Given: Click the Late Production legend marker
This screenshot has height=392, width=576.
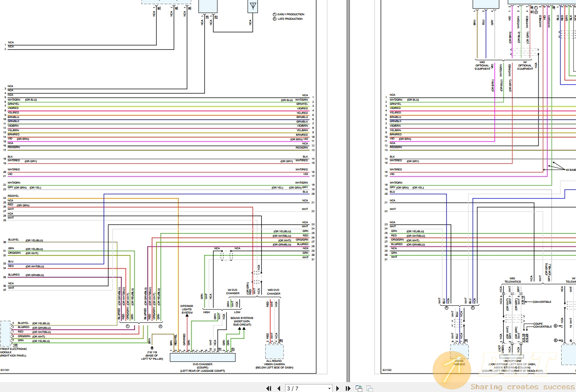Looking at the screenshot, I should tap(274, 19).
